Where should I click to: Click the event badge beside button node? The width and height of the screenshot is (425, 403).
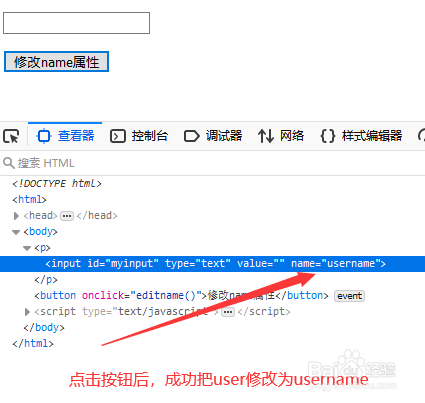[349, 296]
